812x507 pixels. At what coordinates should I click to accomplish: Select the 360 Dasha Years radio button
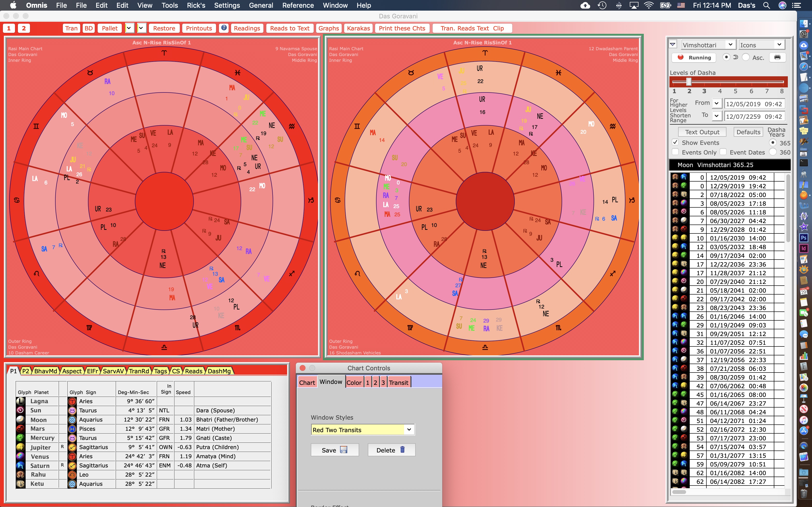pyautogui.click(x=772, y=152)
